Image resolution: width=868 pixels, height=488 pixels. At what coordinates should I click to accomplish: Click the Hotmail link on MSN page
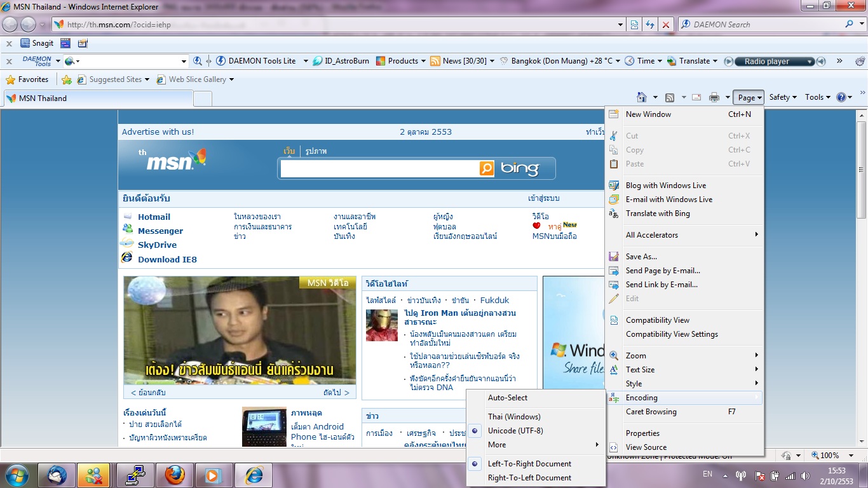[154, 217]
